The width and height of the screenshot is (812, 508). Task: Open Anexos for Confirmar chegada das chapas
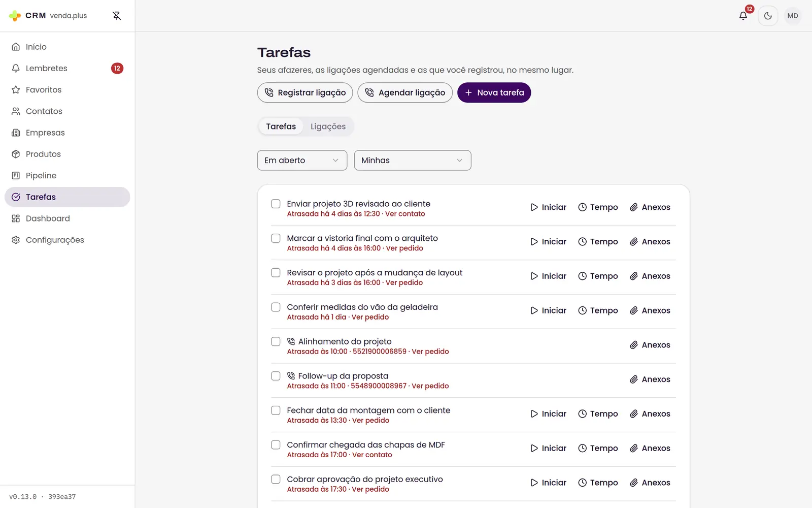[x=650, y=449]
